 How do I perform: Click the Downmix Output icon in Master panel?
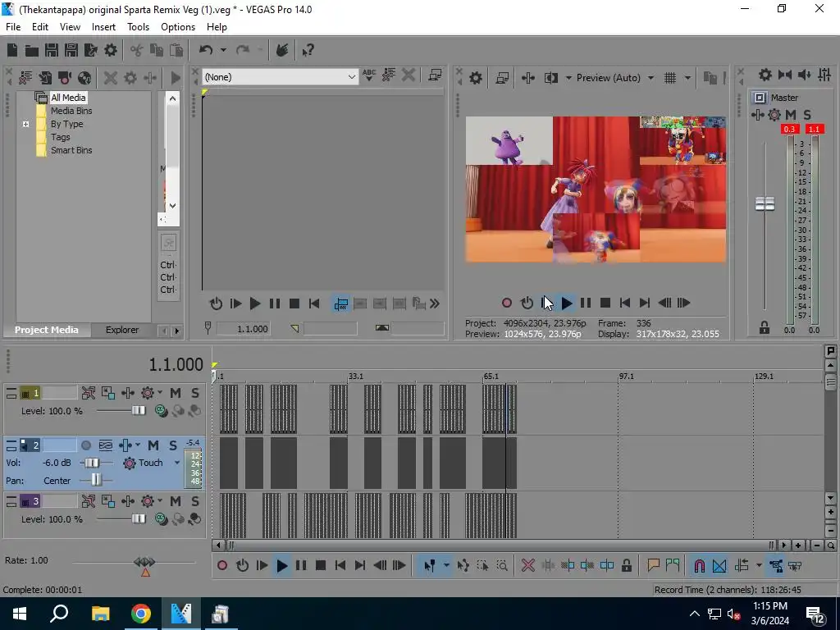[x=785, y=75]
